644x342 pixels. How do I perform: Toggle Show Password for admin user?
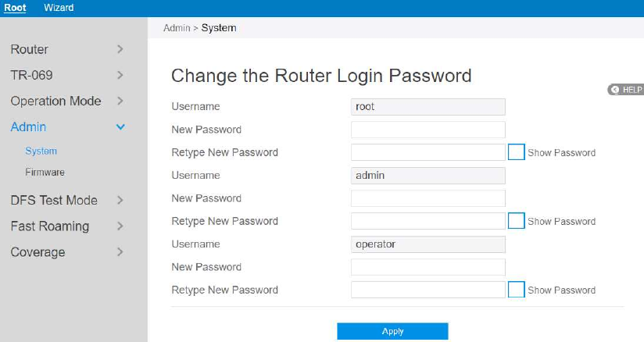pos(516,221)
